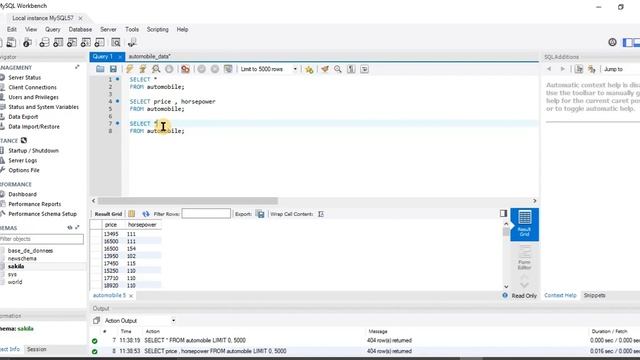
Task: Open Startup / Shutdown
Action: (33, 151)
